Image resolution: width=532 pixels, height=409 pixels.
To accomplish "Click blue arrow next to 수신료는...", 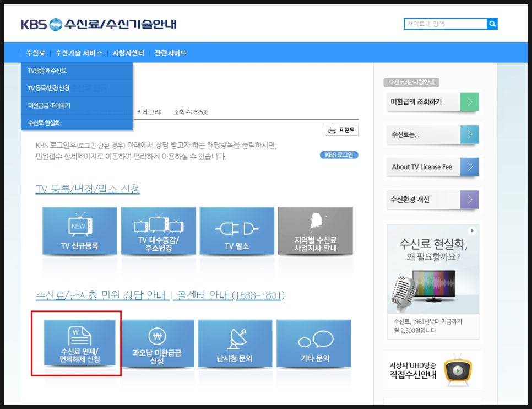I will click(x=469, y=134).
